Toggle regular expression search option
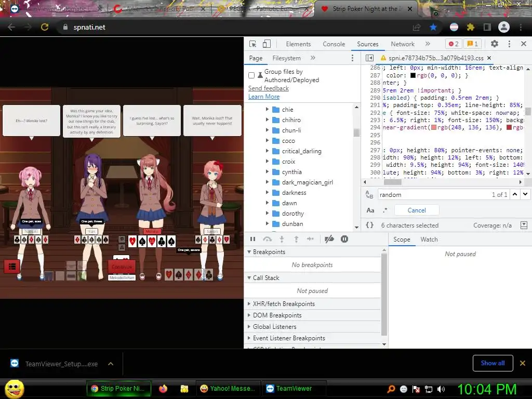The image size is (532, 399). click(385, 210)
